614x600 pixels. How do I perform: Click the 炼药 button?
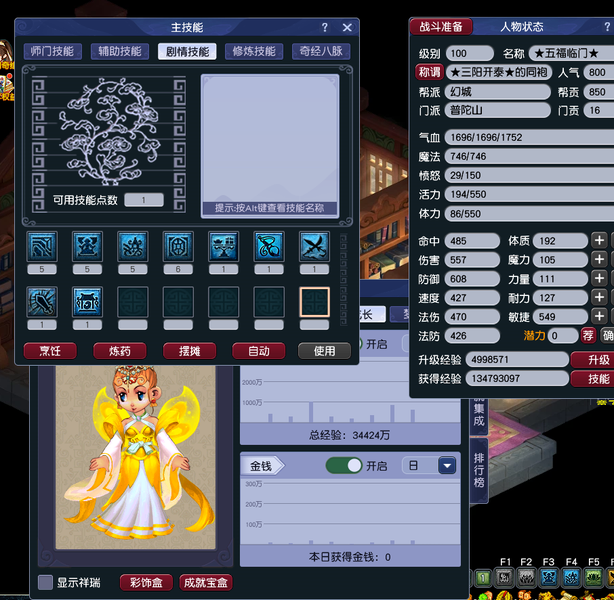click(120, 351)
